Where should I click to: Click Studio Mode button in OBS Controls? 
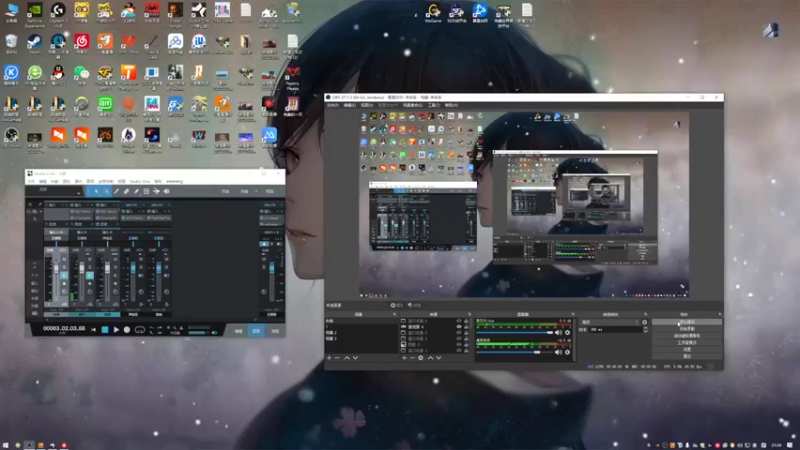687,342
